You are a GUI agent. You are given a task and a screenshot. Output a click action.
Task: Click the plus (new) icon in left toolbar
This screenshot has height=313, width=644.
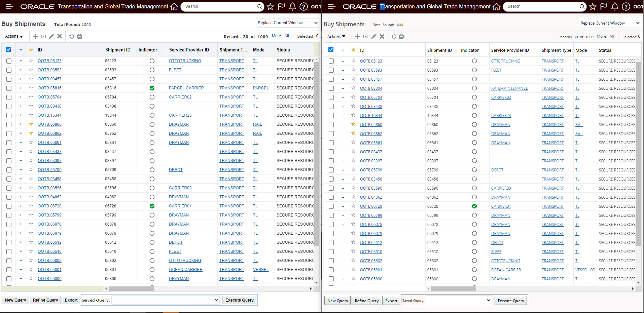click(35, 36)
